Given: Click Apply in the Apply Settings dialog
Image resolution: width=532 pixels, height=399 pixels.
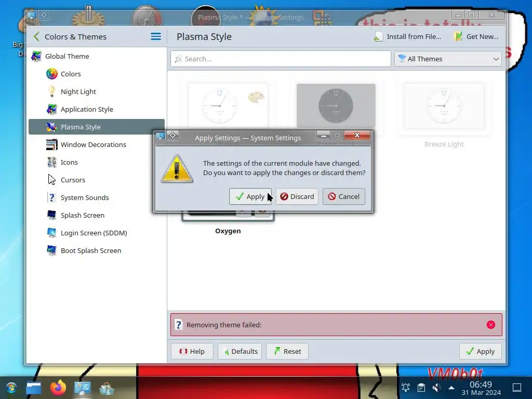Looking at the screenshot, I should [x=250, y=196].
